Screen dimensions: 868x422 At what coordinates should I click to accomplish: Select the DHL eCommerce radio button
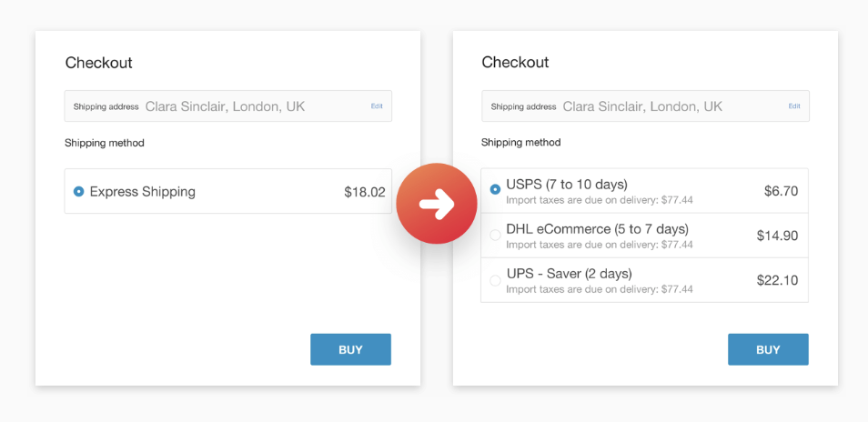(x=495, y=235)
